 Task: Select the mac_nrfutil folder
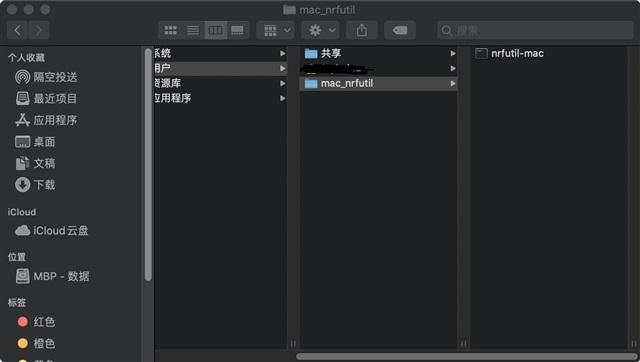[378, 83]
